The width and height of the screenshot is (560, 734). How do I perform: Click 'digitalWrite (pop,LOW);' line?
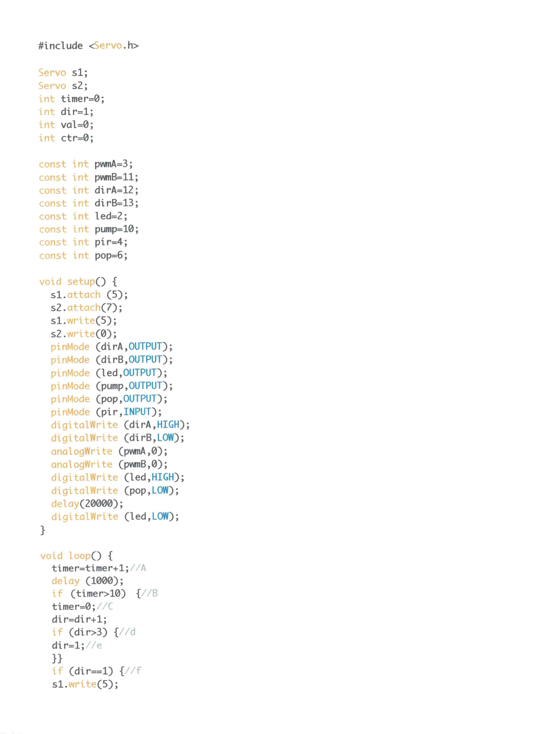[x=115, y=491]
